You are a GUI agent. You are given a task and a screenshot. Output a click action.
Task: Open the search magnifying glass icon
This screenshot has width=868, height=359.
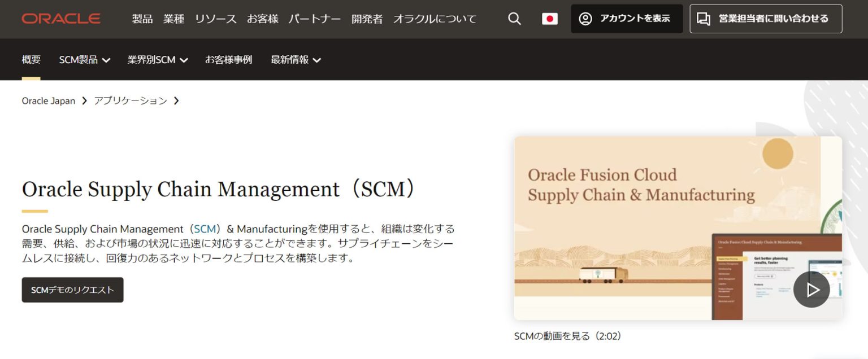514,19
